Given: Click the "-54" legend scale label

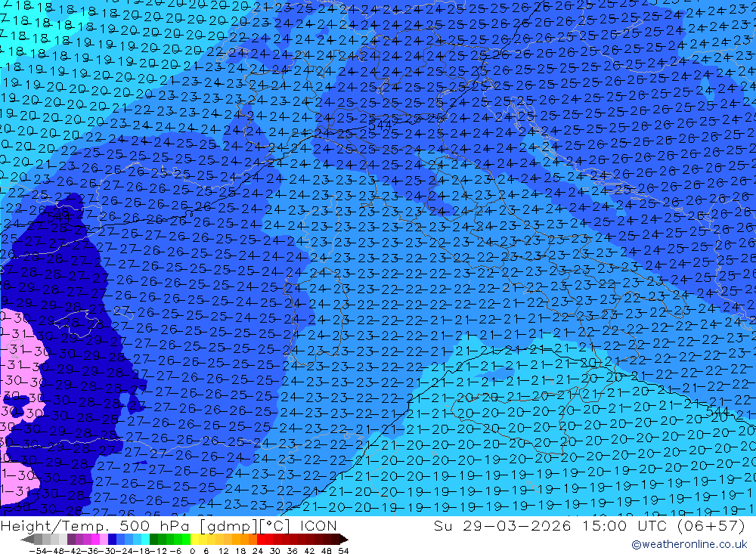Looking at the screenshot, I should (x=38, y=551).
